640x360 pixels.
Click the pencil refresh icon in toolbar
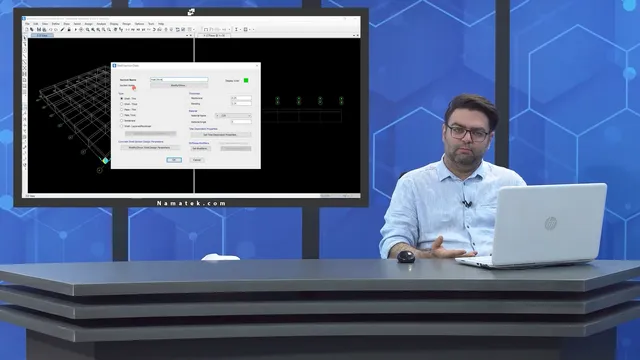pyautogui.click(x=62, y=29)
